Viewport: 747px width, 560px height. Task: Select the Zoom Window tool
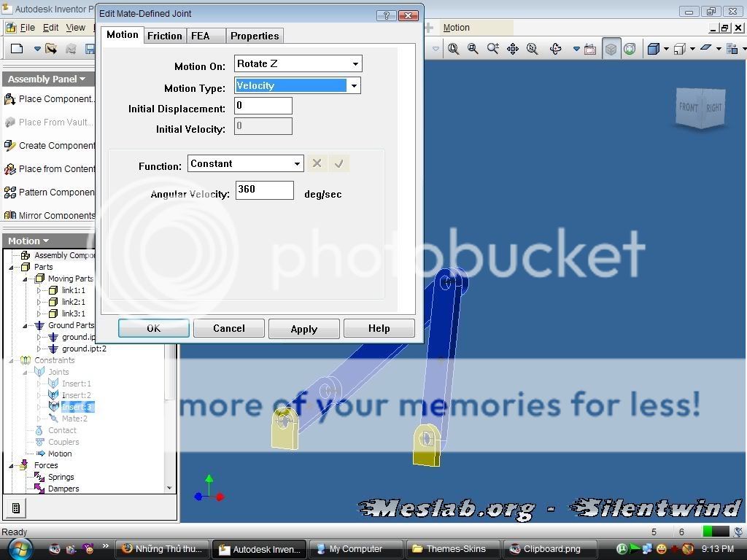coord(473,49)
